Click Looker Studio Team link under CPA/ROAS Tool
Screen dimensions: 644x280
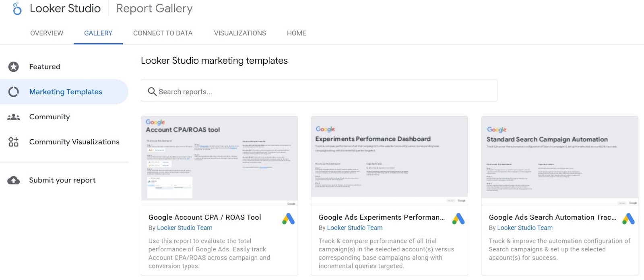point(184,228)
